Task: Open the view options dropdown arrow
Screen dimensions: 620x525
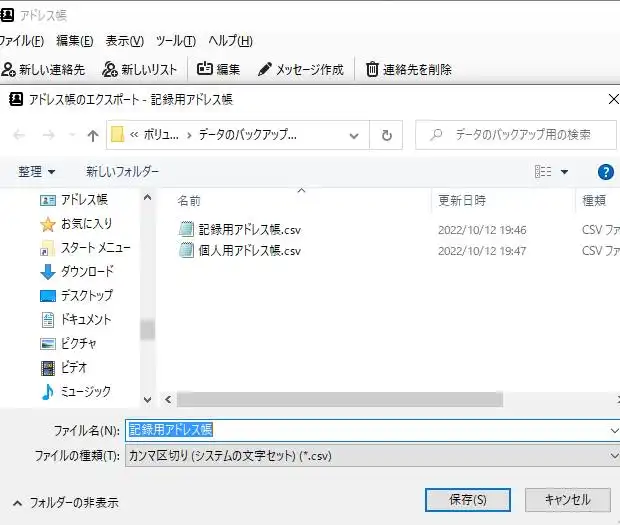Action: tap(564, 172)
